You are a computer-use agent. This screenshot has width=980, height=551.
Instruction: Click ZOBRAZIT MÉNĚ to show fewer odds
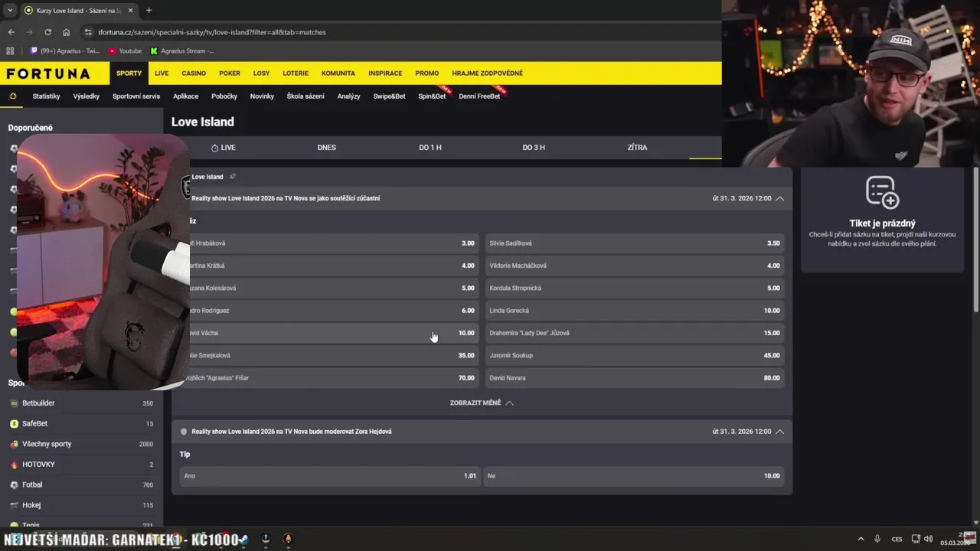[482, 403]
